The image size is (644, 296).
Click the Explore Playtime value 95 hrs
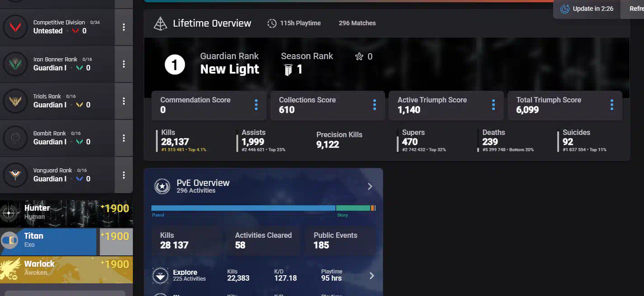(x=332, y=278)
